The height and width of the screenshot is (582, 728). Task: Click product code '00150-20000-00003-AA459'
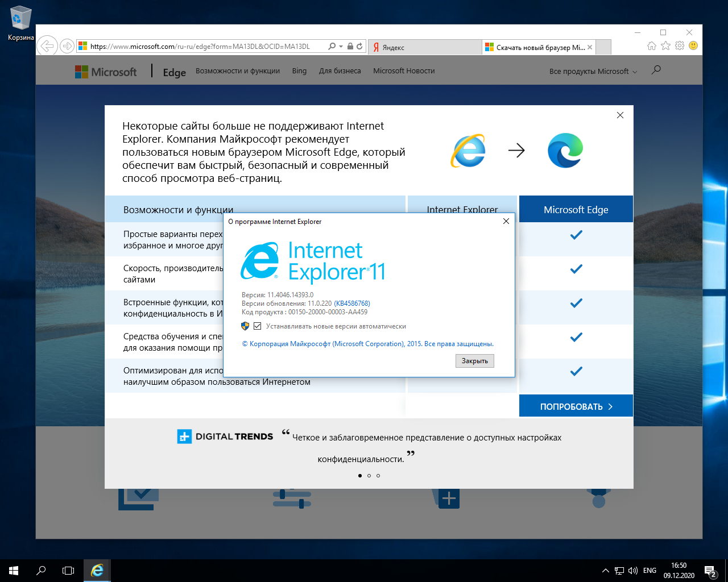328,312
